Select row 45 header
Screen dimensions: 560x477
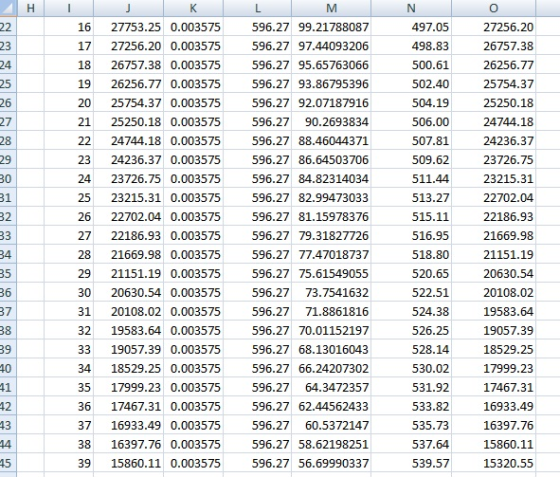8,463
